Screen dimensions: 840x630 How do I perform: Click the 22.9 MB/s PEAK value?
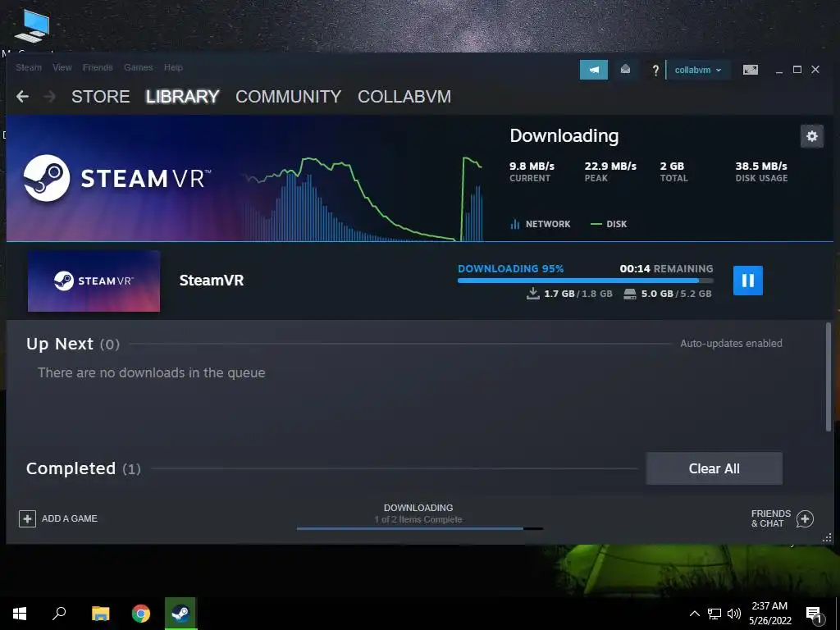pyautogui.click(x=610, y=166)
